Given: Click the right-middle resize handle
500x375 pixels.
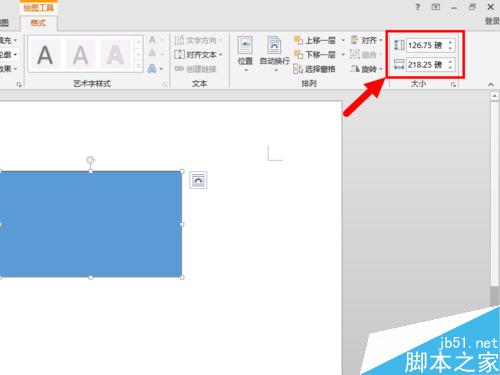Looking at the screenshot, I should [182, 224].
